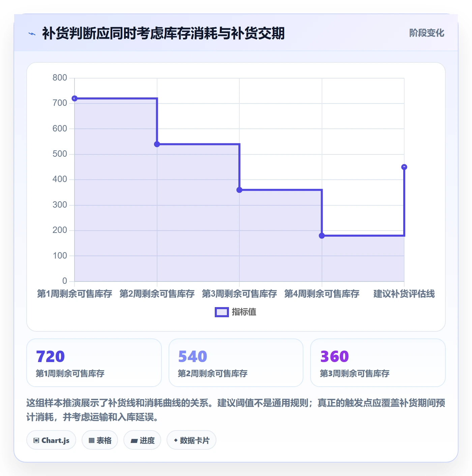Click the first-week data point at 720
472x476 pixels.
pyautogui.click(x=75, y=98)
